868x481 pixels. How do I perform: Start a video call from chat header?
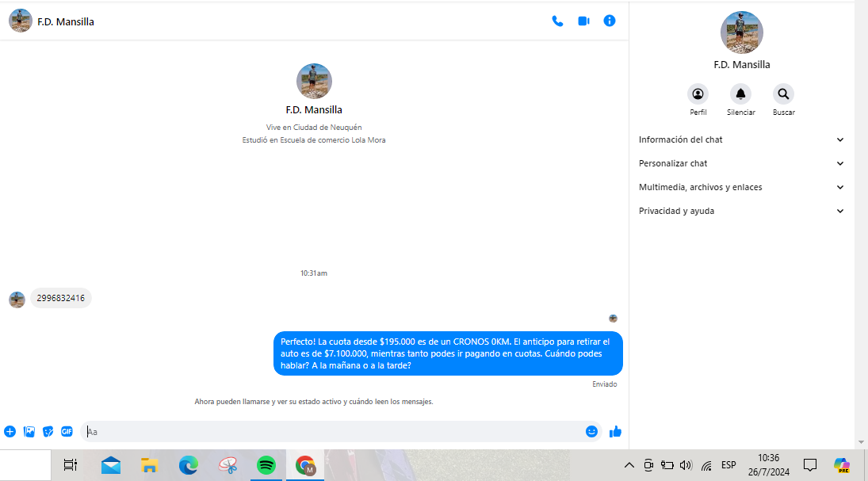coord(583,21)
